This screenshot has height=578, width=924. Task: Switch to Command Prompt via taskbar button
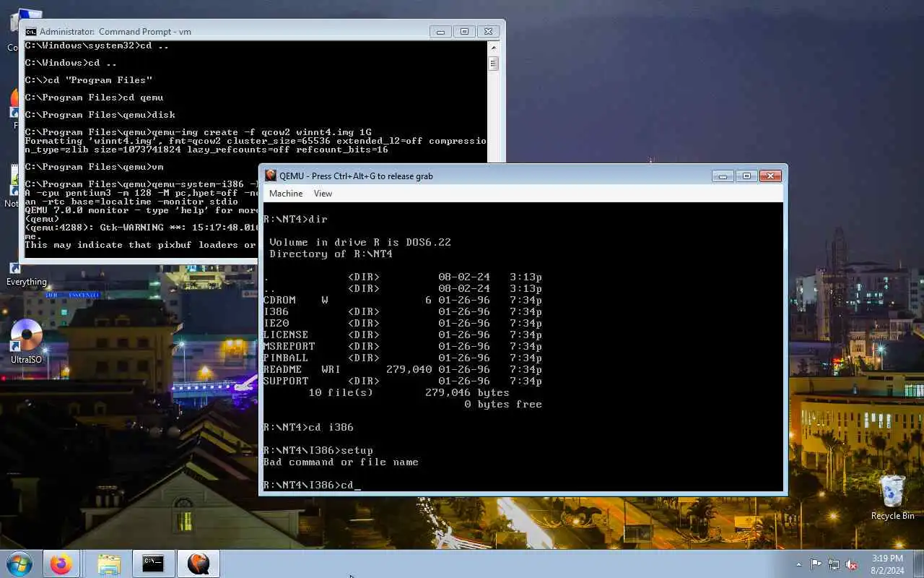tap(153, 564)
